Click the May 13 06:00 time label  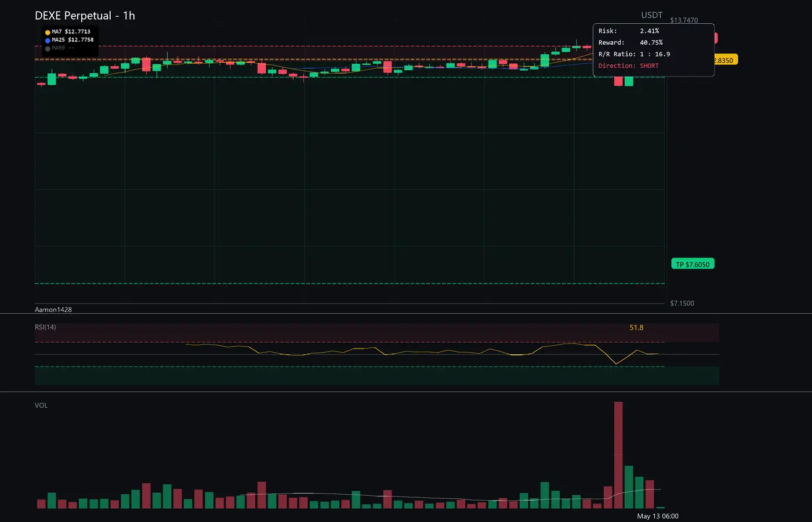[658, 516]
